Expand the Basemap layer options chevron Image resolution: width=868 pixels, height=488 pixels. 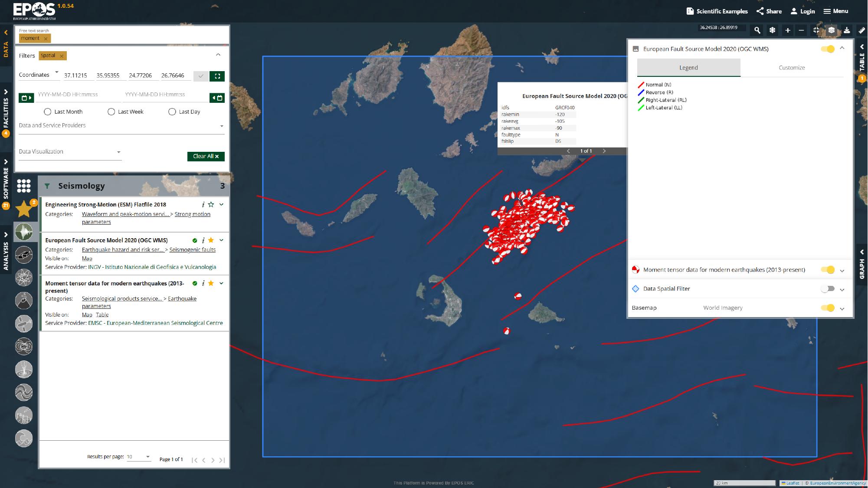tap(842, 308)
